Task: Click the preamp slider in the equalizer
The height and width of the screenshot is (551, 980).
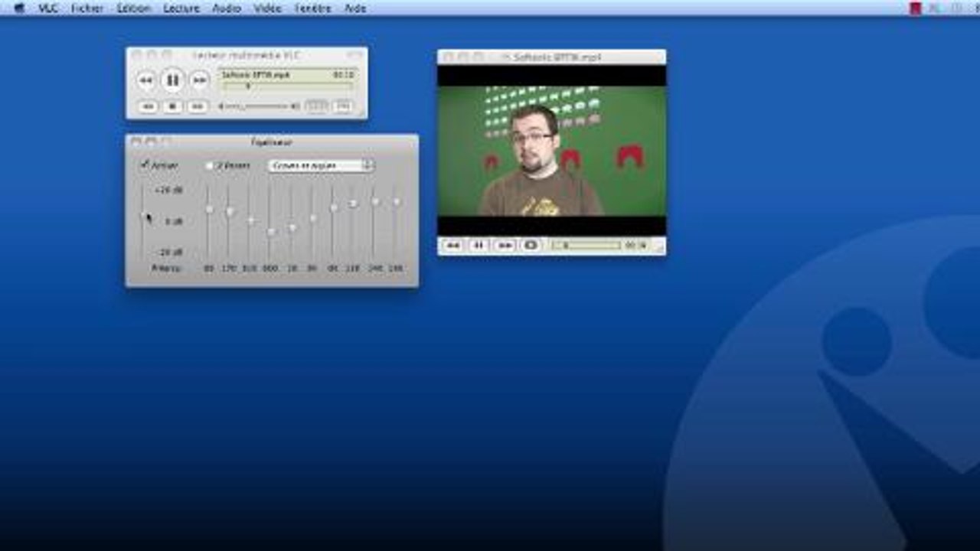Action: (x=143, y=222)
